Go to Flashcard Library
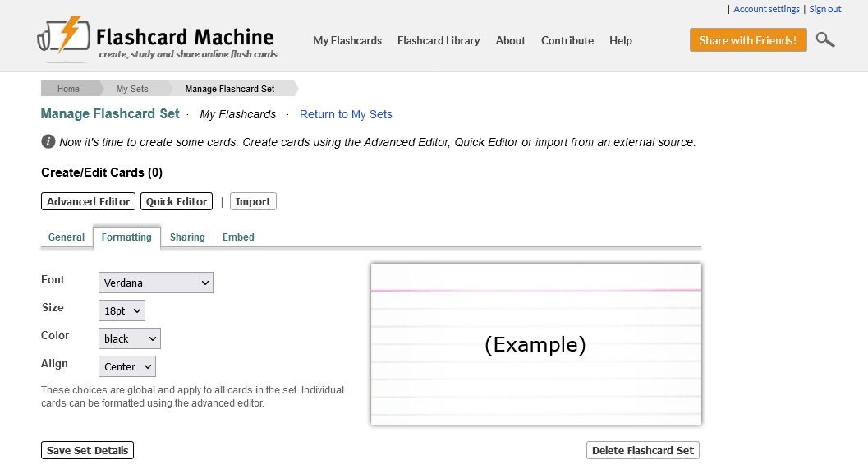The height and width of the screenshot is (469, 868). point(439,40)
